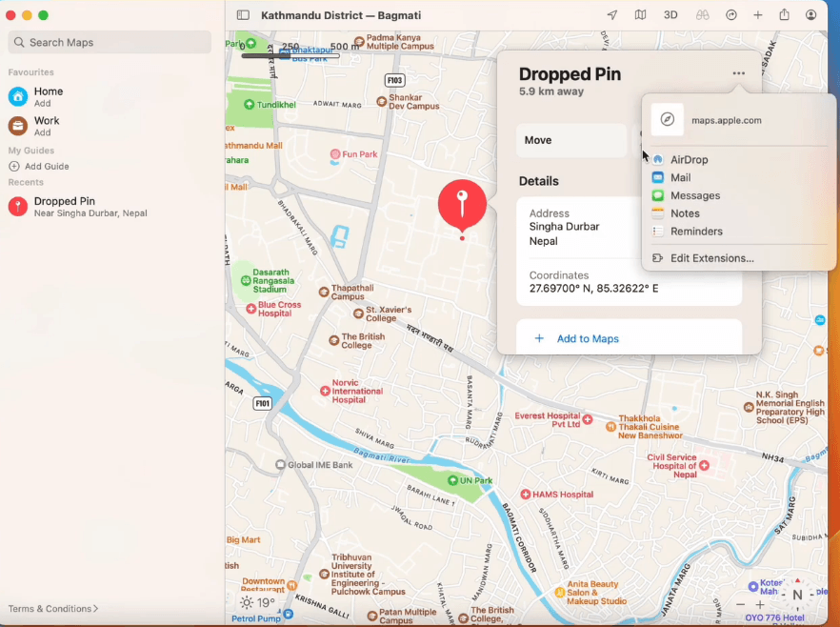Click the red dropped pin marker

point(462,205)
